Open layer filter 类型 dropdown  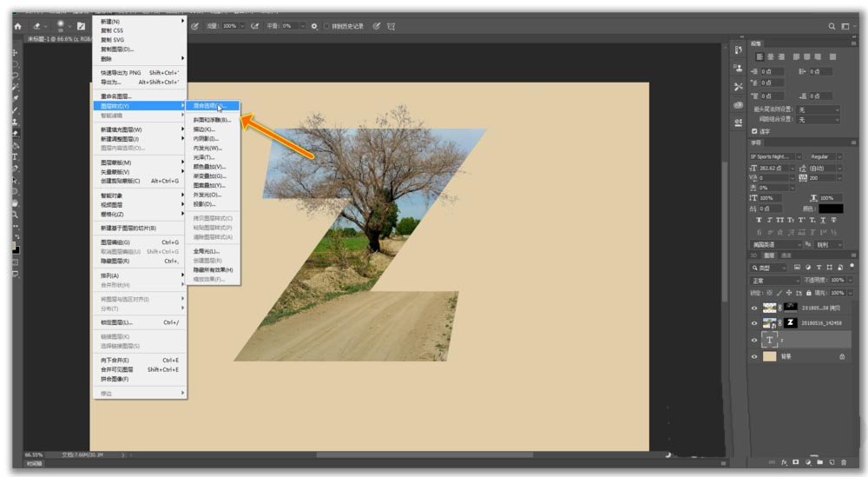768,268
